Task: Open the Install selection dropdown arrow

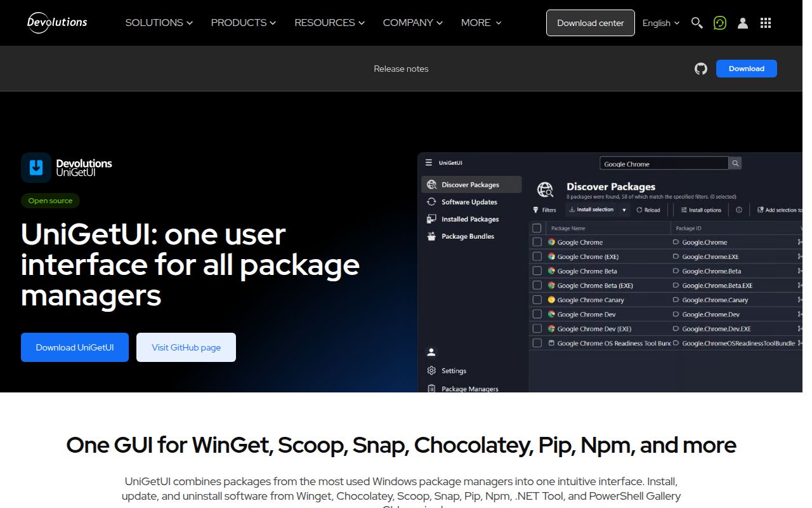Action: pyautogui.click(x=624, y=210)
